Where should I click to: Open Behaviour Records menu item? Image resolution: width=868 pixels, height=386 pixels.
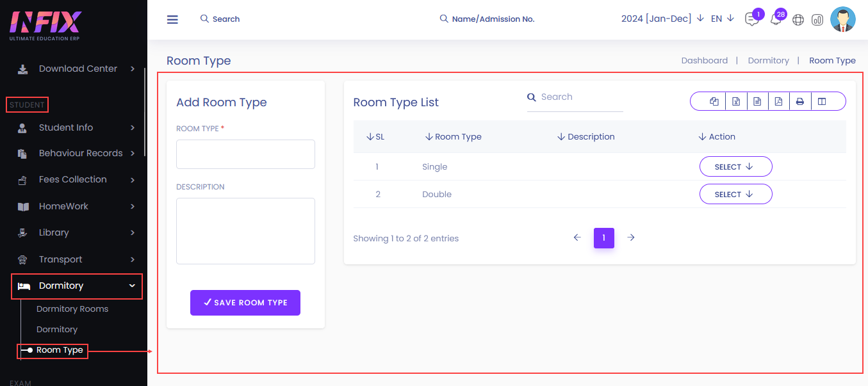[x=81, y=153]
